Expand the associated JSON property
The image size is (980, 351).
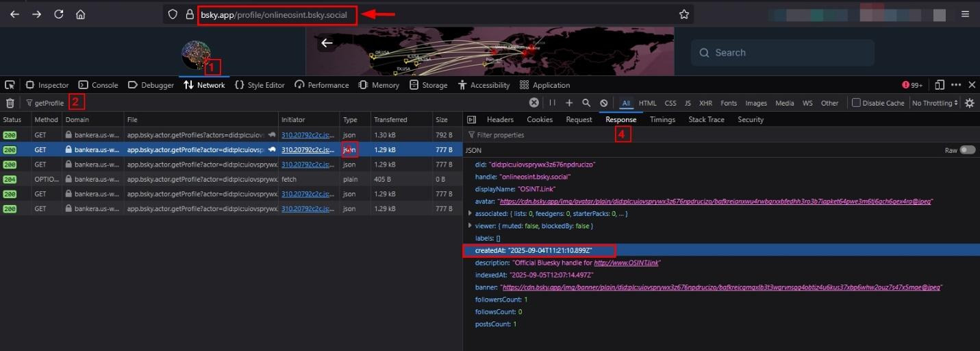[470, 214]
